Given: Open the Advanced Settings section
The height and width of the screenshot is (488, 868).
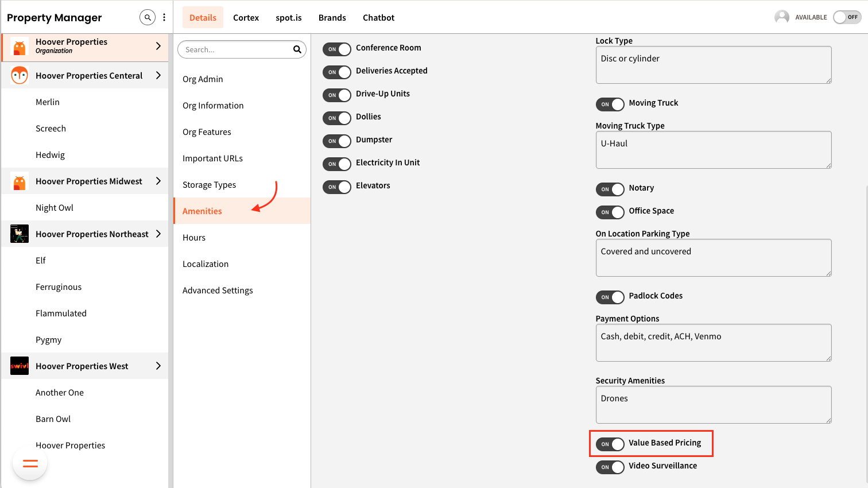Looking at the screenshot, I should [x=218, y=291].
